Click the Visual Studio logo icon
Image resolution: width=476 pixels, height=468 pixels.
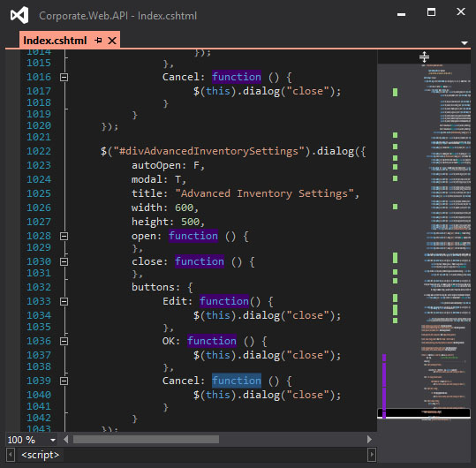pyautogui.click(x=19, y=15)
